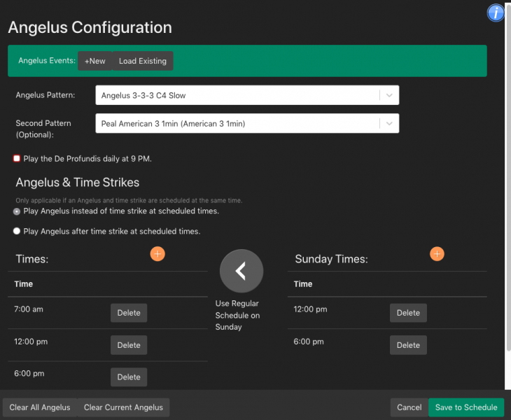Add a Sunday time with orange plus
Viewport: 511px width, 420px height.
click(437, 253)
